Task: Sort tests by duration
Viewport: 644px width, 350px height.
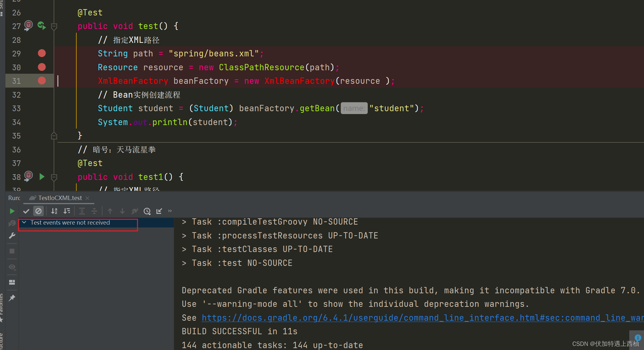Action: (x=67, y=211)
